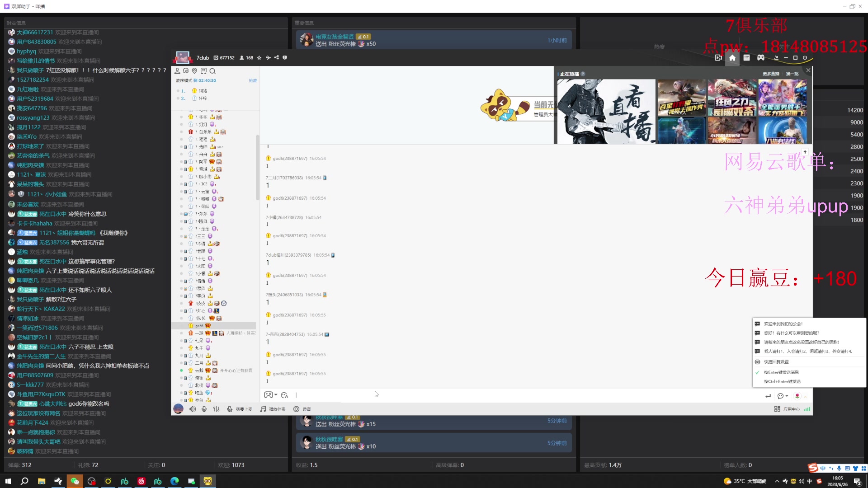The image size is (868, 488).
Task: Click the 抢麦 link in queue panel
Action: (253, 80)
